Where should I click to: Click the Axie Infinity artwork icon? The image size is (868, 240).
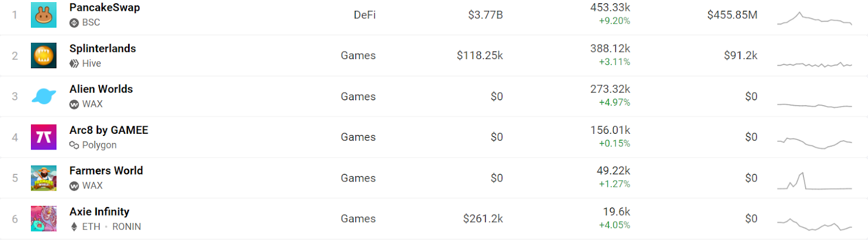click(43, 219)
